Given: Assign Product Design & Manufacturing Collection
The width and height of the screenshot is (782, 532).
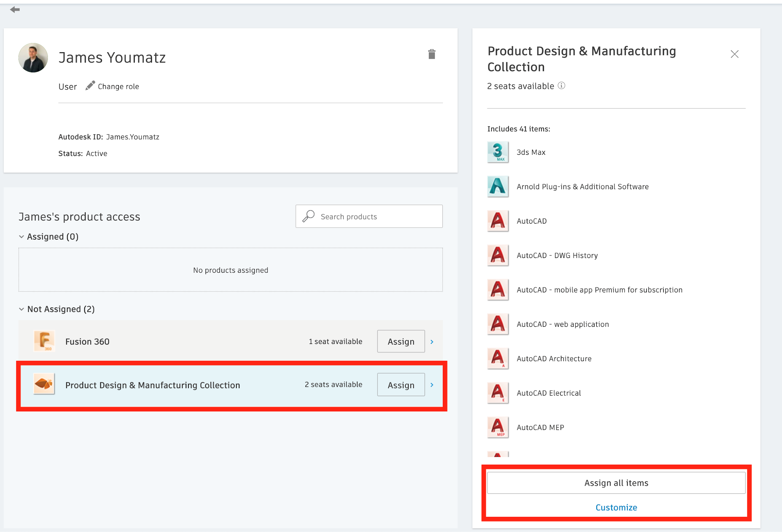Looking at the screenshot, I should pyautogui.click(x=401, y=385).
